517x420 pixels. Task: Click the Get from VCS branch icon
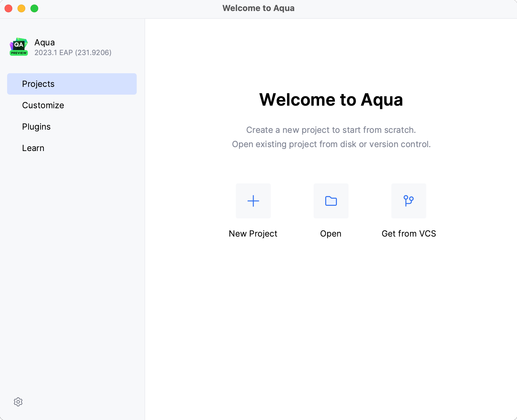(x=408, y=201)
